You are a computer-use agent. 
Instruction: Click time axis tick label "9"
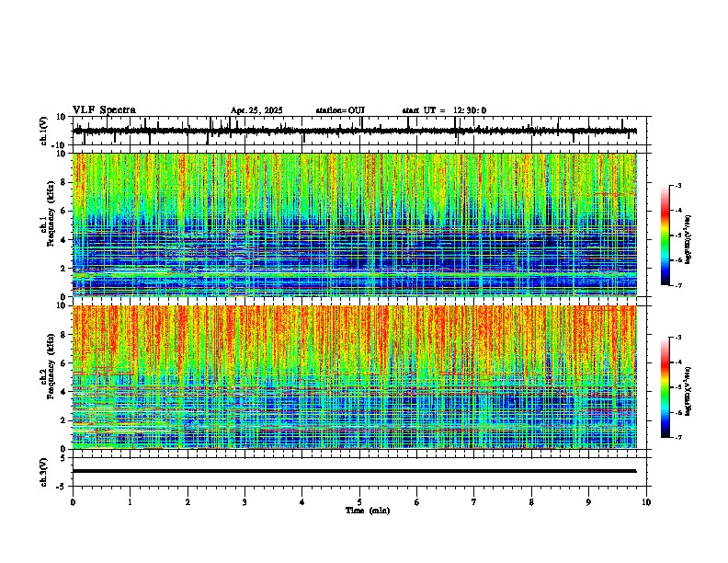588,502
